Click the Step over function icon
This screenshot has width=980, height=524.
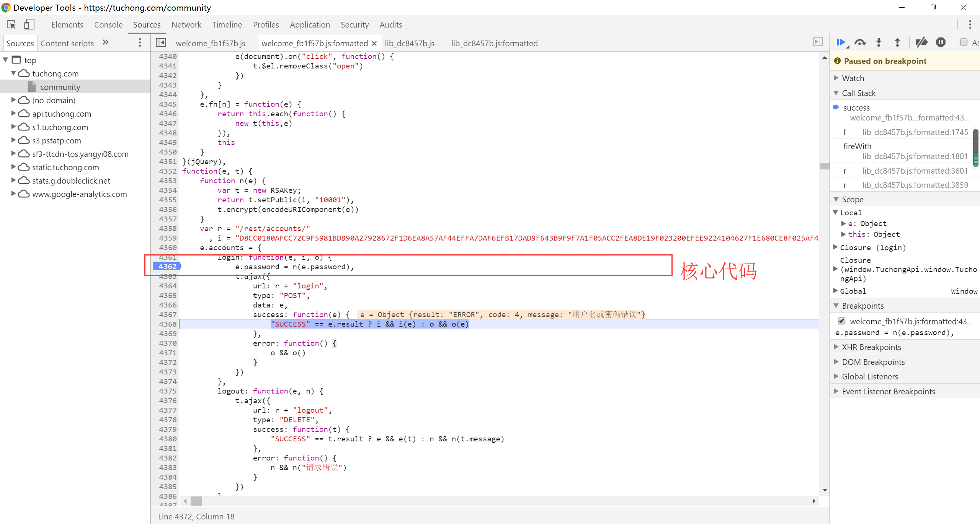pos(860,42)
